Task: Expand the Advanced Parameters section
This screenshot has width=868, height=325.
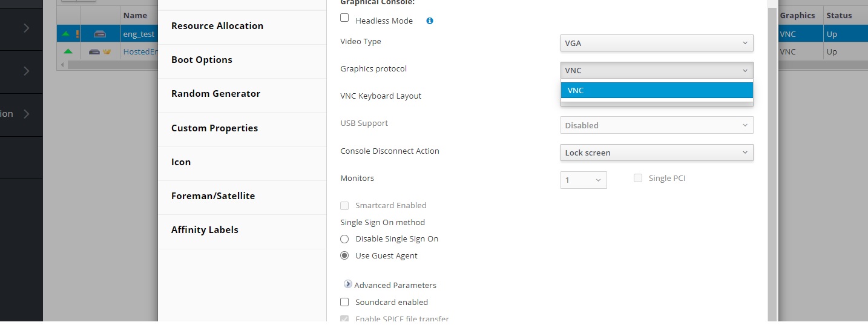Action: tap(348, 284)
